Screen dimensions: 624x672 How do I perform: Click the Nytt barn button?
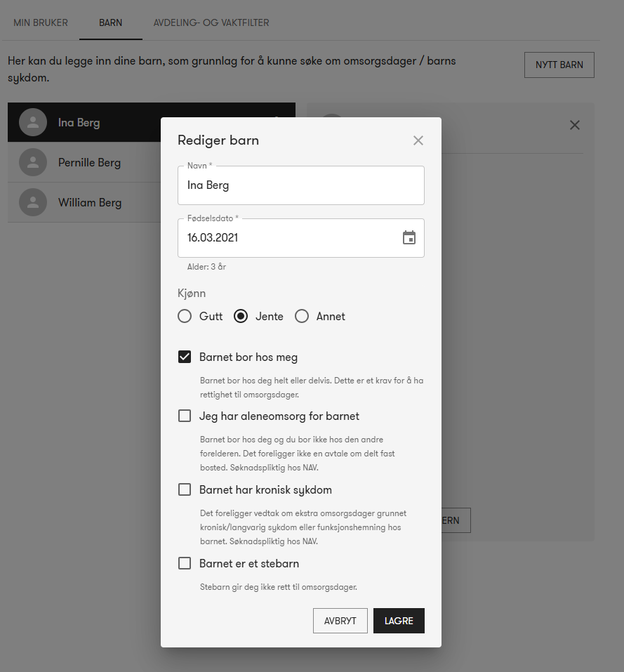[x=559, y=65]
